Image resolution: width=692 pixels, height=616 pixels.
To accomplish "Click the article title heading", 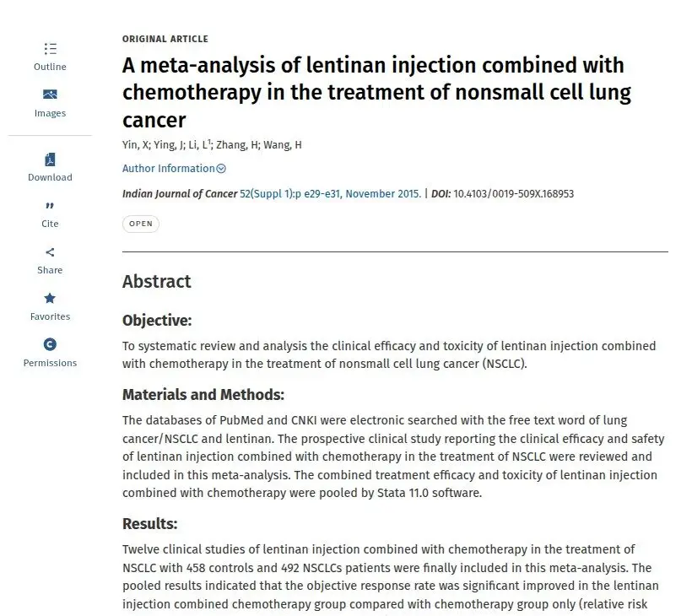I will [376, 93].
